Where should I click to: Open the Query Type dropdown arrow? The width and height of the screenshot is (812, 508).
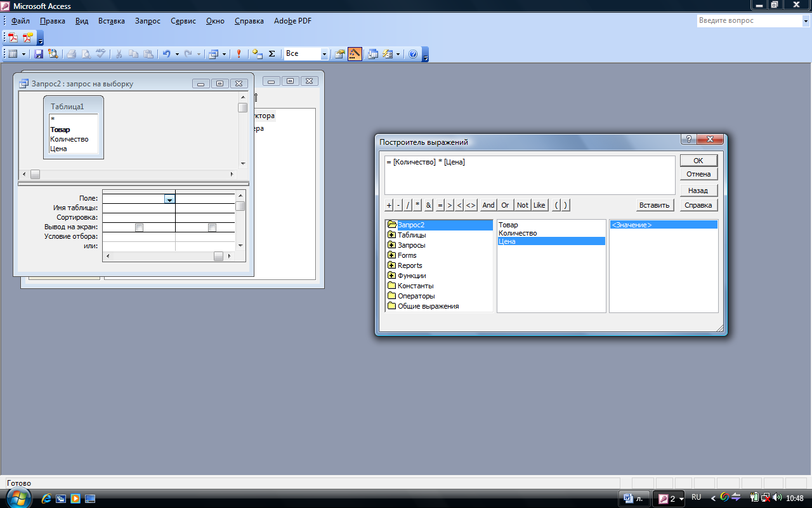(x=224, y=54)
